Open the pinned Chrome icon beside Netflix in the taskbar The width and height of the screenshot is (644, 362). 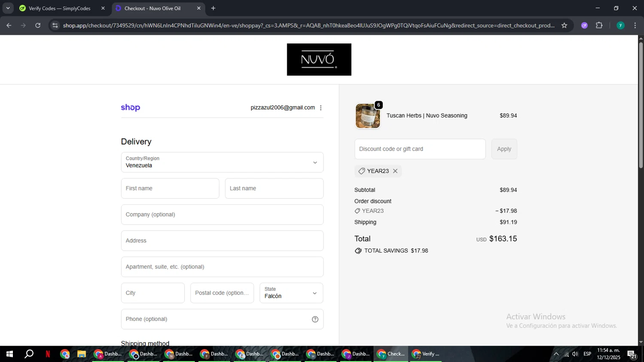65,354
